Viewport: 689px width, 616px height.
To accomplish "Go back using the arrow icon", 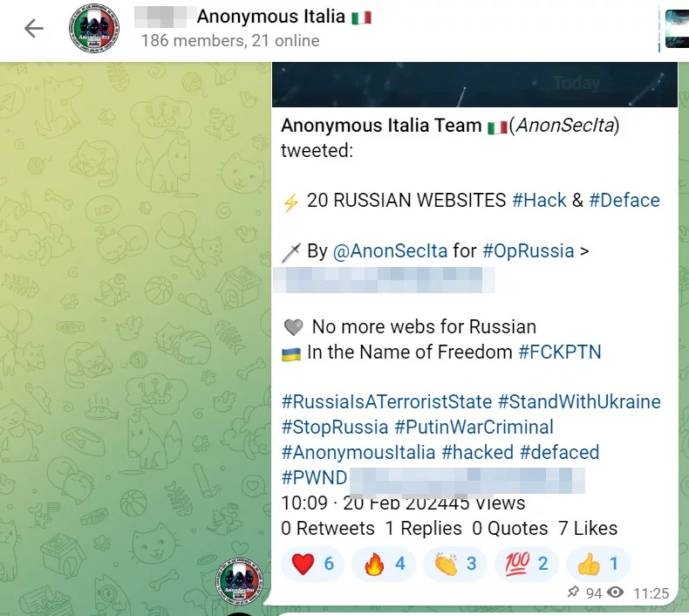I will [34, 29].
